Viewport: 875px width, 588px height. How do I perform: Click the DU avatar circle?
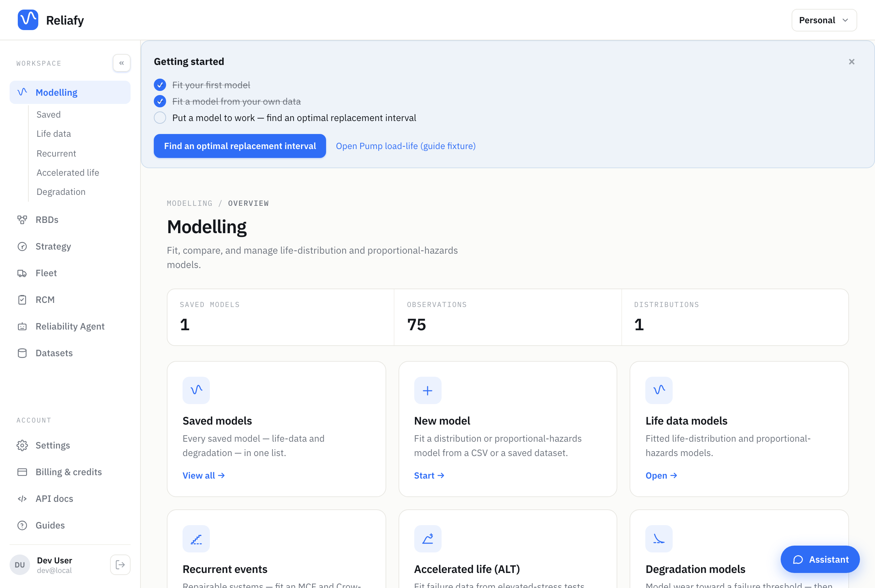(20, 564)
